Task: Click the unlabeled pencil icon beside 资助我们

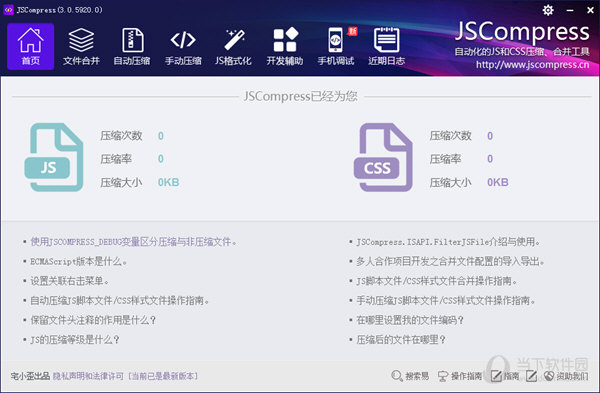Action: tap(532, 376)
